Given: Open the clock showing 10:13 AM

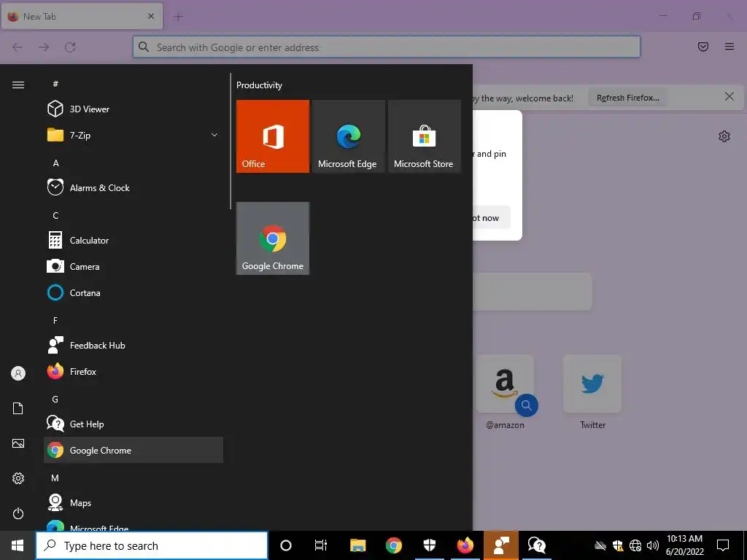Looking at the screenshot, I should pos(684,545).
